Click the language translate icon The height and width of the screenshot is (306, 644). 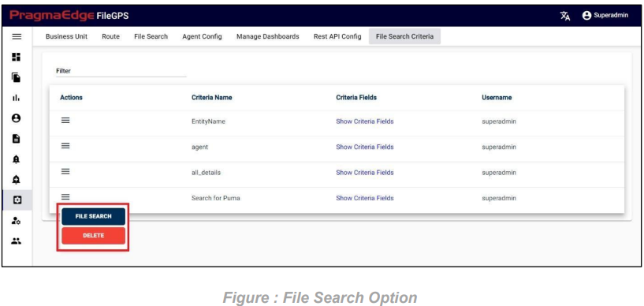click(565, 16)
